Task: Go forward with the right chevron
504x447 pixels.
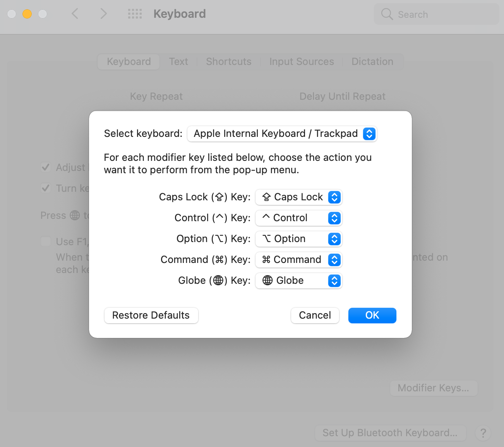Action: 103,14
